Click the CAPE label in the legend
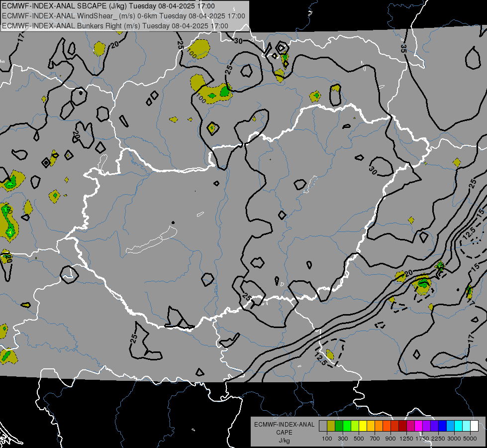 pyautogui.click(x=284, y=433)
